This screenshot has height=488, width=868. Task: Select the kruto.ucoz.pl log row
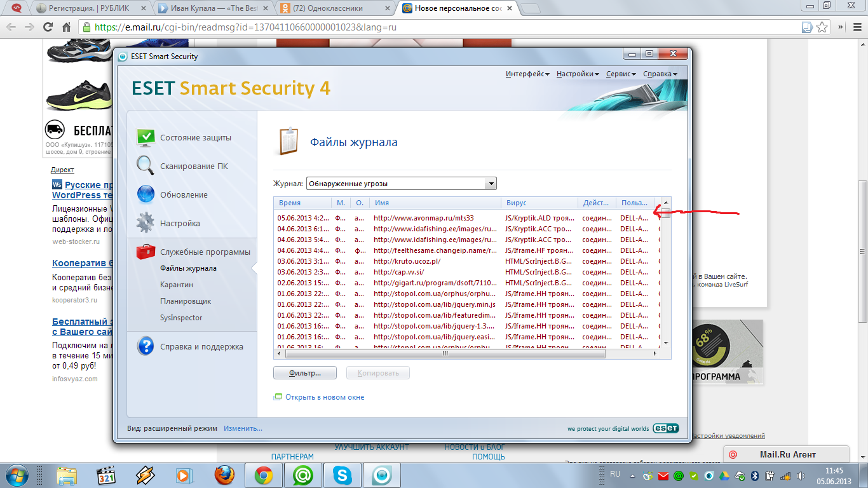[467, 261]
